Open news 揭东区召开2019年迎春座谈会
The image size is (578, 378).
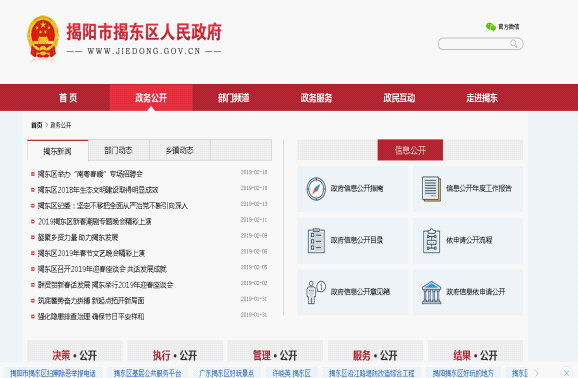[x=102, y=269]
